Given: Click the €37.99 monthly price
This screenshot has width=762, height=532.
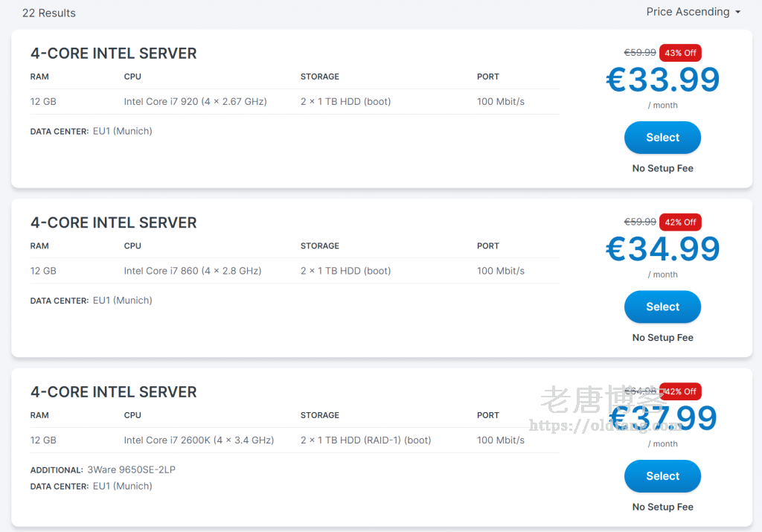Looking at the screenshot, I should [x=663, y=419].
